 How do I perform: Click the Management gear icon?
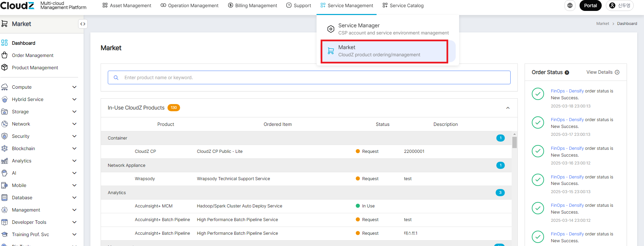pos(4,210)
